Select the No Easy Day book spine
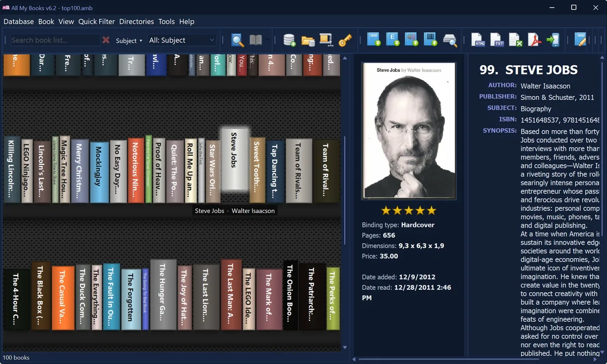607x364 pixels. click(x=118, y=171)
